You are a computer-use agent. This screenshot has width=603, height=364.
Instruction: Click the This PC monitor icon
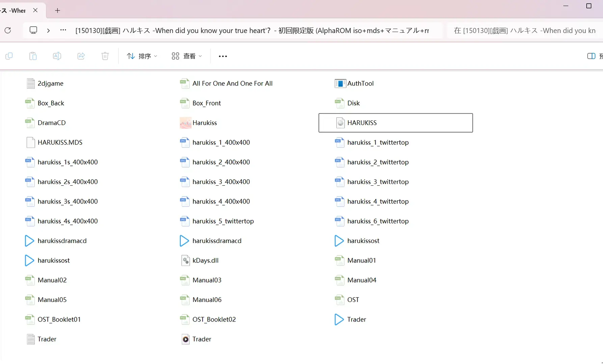click(x=33, y=30)
